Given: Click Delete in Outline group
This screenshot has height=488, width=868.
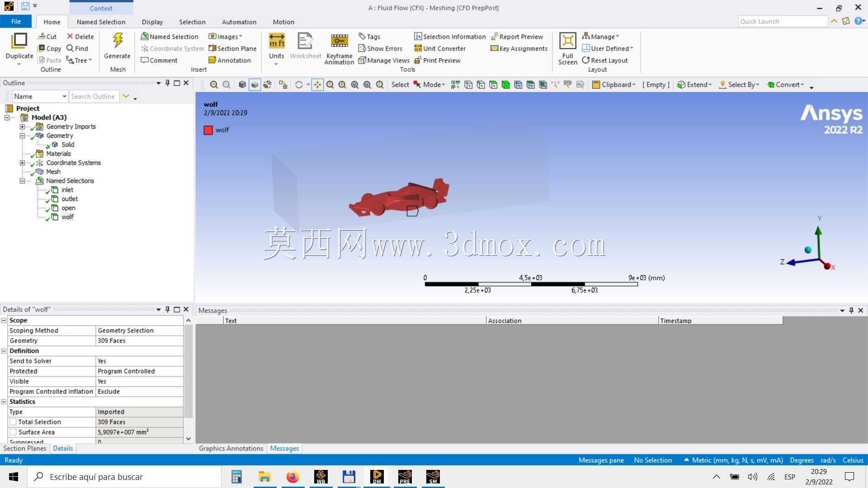Looking at the screenshot, I should click(80, 37).
